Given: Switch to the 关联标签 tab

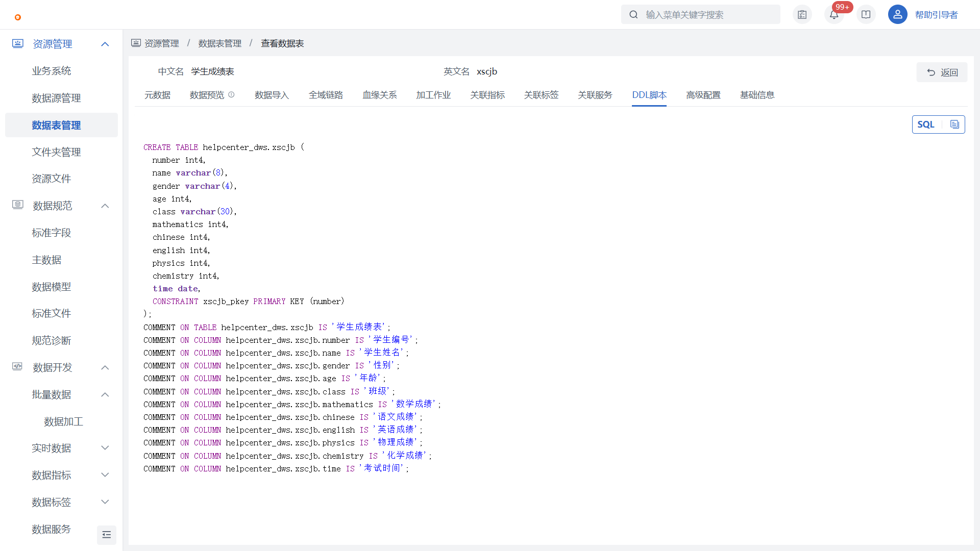Looking at the screenshot, I should pos(541,95).
